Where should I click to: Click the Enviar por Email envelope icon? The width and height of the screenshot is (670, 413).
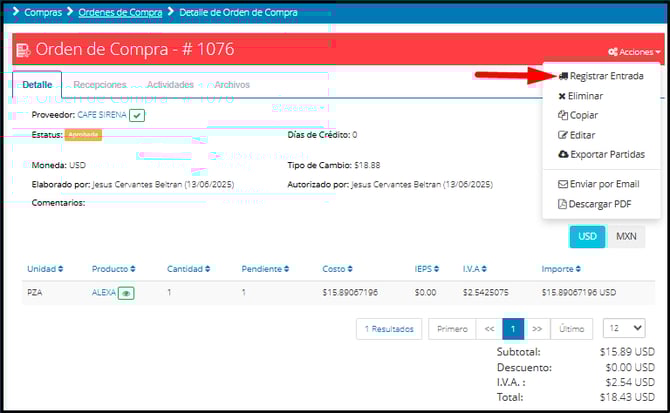click(562, 184)
